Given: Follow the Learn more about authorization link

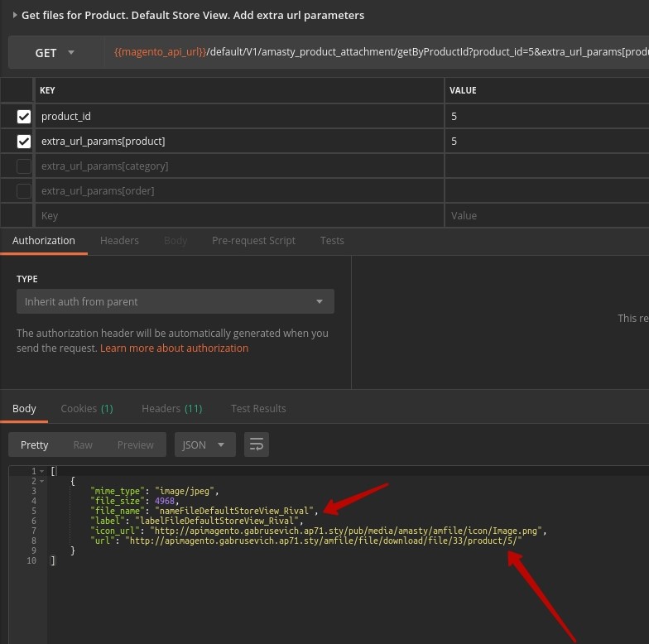Looking at the screenshot, I should pos(174,348).
